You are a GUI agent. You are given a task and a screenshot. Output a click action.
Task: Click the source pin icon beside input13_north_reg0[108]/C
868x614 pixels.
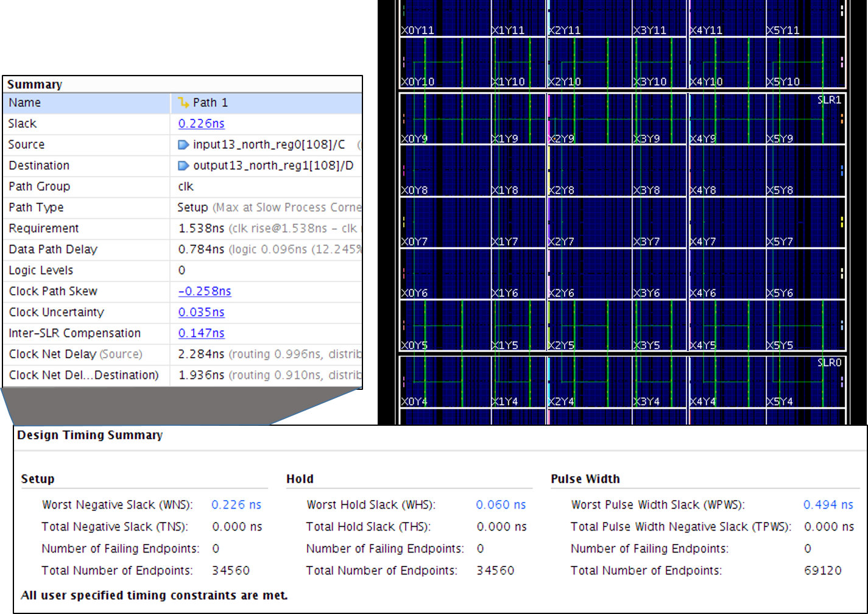(183, 144)
